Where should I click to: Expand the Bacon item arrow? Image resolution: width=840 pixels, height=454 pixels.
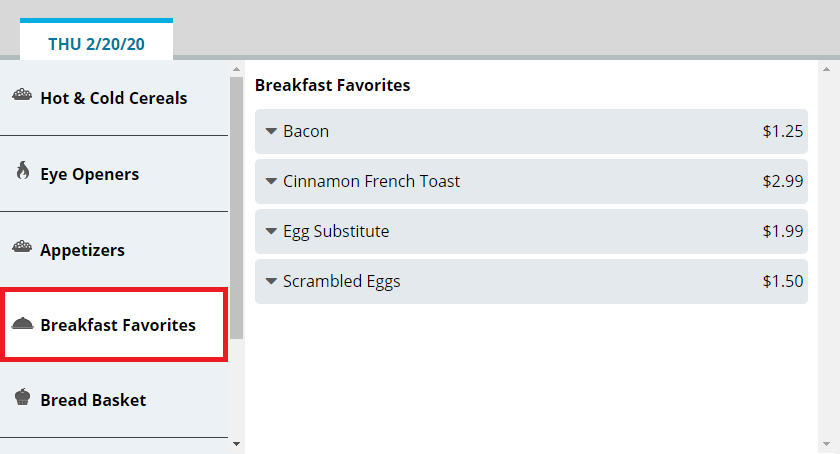click(271, 132)
